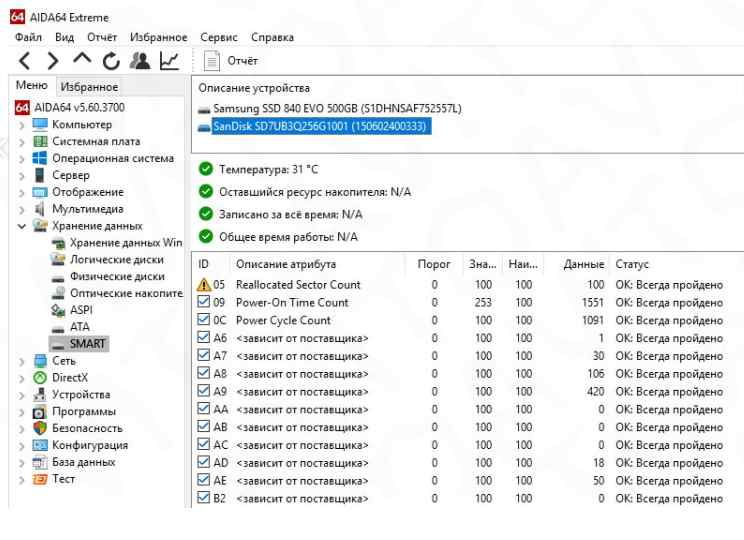The width and height of the screenshot is (744, 540).
Task: Go back with the left arrow toolbar icon
Action: (25, 61)
